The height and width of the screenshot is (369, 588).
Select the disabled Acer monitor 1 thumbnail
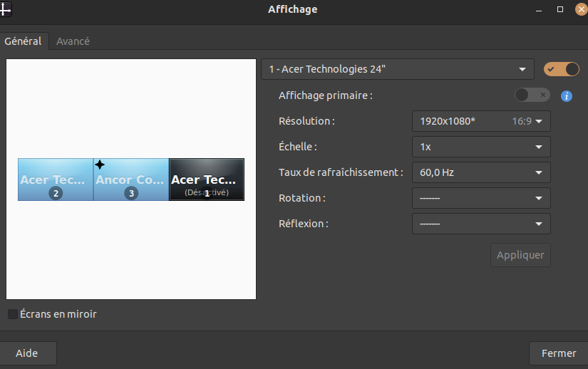[207, 178]
